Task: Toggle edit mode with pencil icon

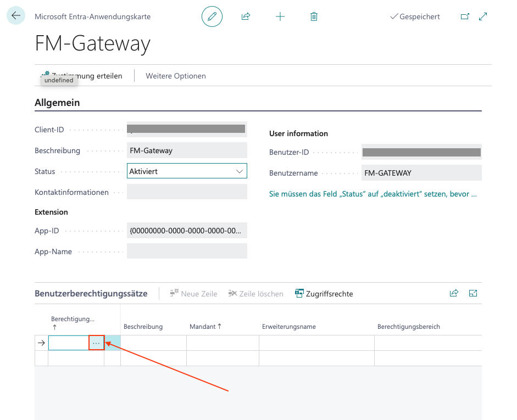Action: click(x=212, y=16)
